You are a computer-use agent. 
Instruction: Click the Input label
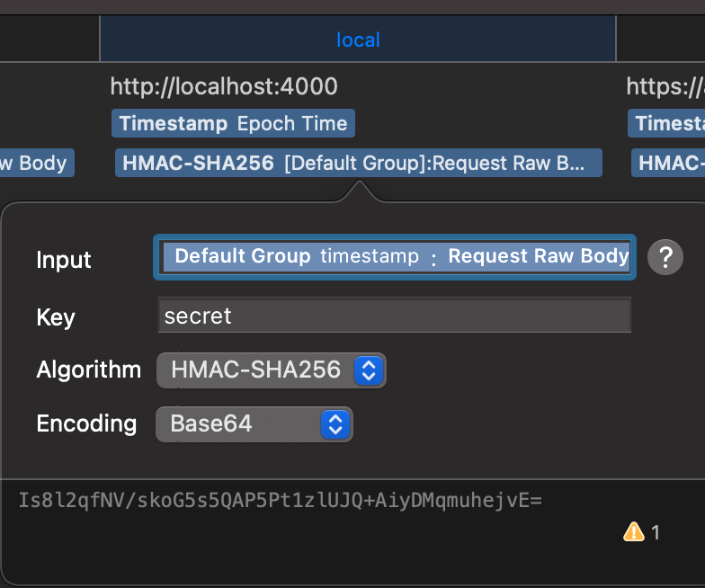click(x=64, y=261)
